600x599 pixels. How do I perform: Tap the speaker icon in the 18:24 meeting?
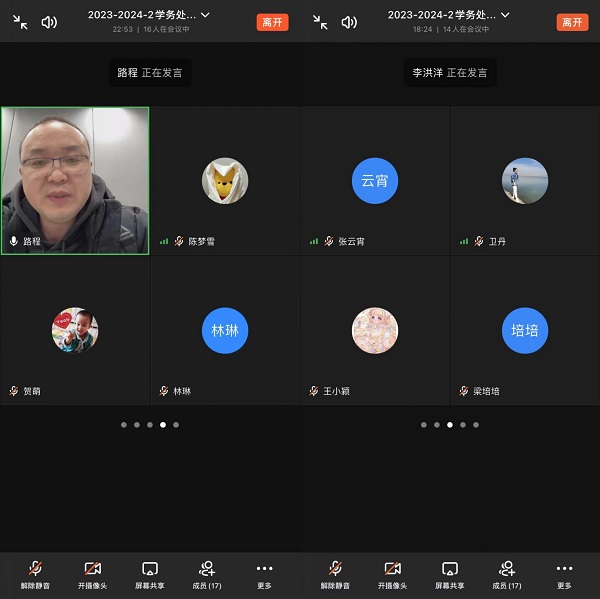pyautogui.click(x=349, y=22)
